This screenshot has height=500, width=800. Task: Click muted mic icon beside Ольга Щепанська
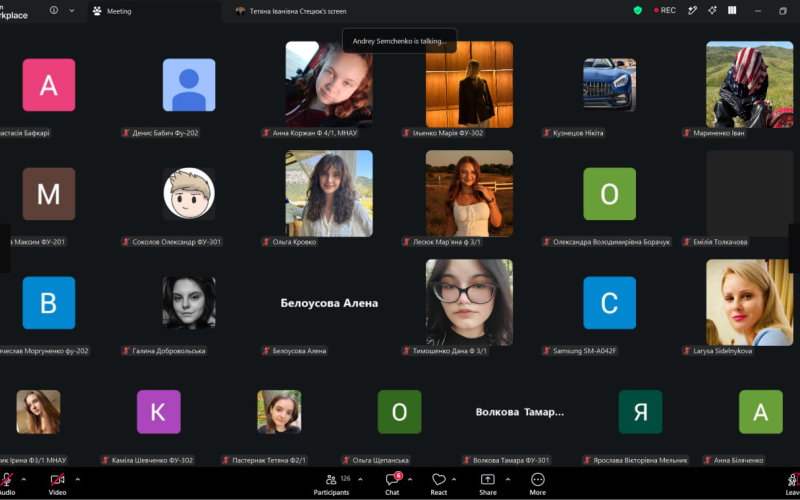click(x=346, y=460)
